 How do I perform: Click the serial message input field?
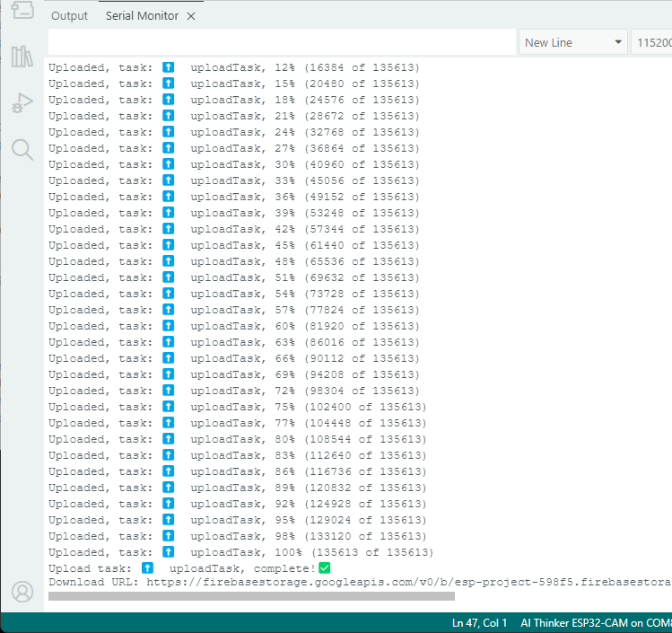pyautogui.click(x=282, y=42)
